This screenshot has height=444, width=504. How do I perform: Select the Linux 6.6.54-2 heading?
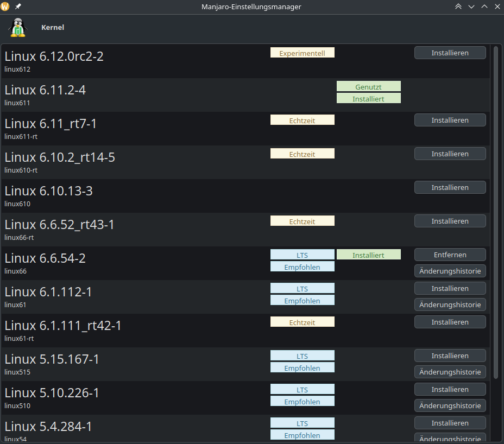coord(45,258)
